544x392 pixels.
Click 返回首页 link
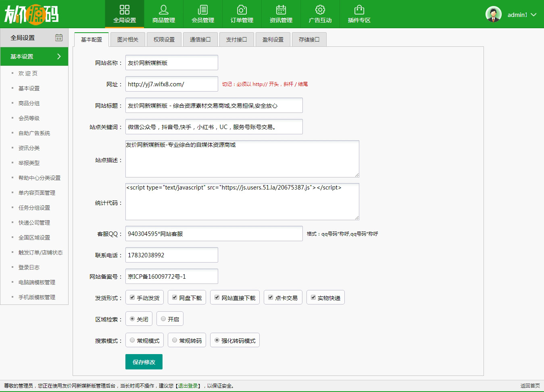[x=530, y=386]
